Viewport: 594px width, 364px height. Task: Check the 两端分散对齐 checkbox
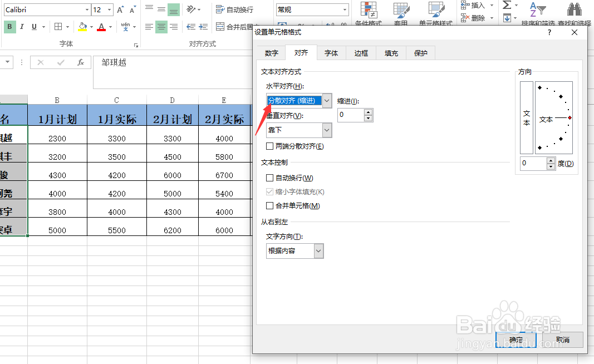coord(270,146)
